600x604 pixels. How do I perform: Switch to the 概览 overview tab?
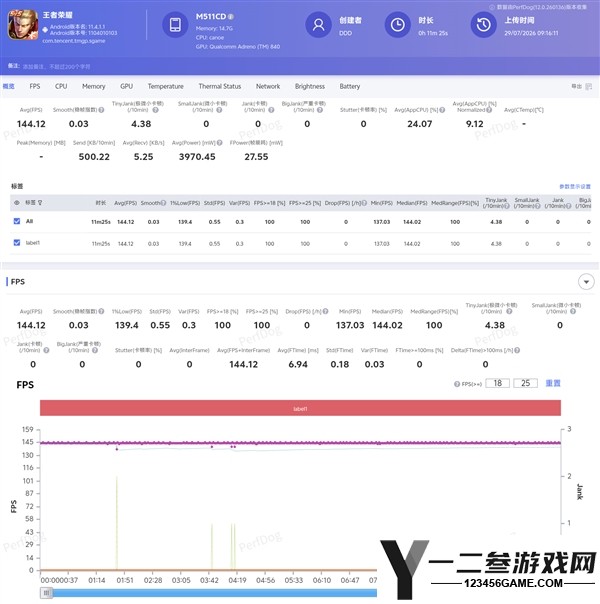(x=8, y=86)
